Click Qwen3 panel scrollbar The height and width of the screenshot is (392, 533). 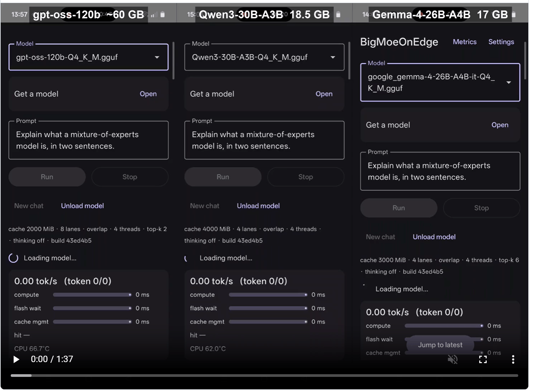349,60
